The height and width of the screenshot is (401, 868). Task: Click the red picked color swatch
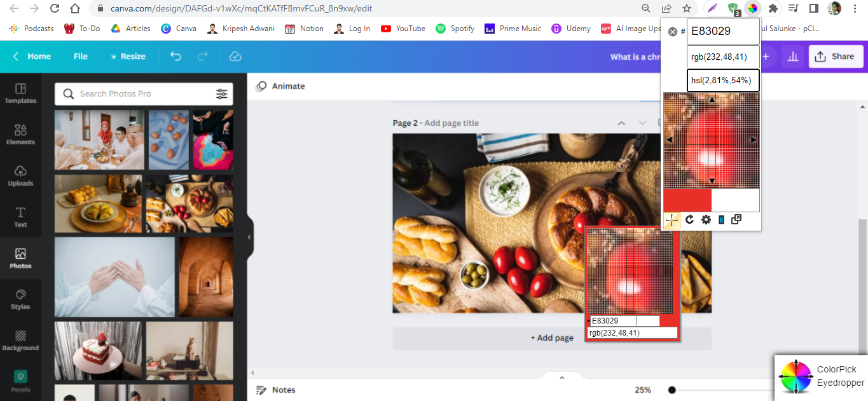(x=687, y=200)
